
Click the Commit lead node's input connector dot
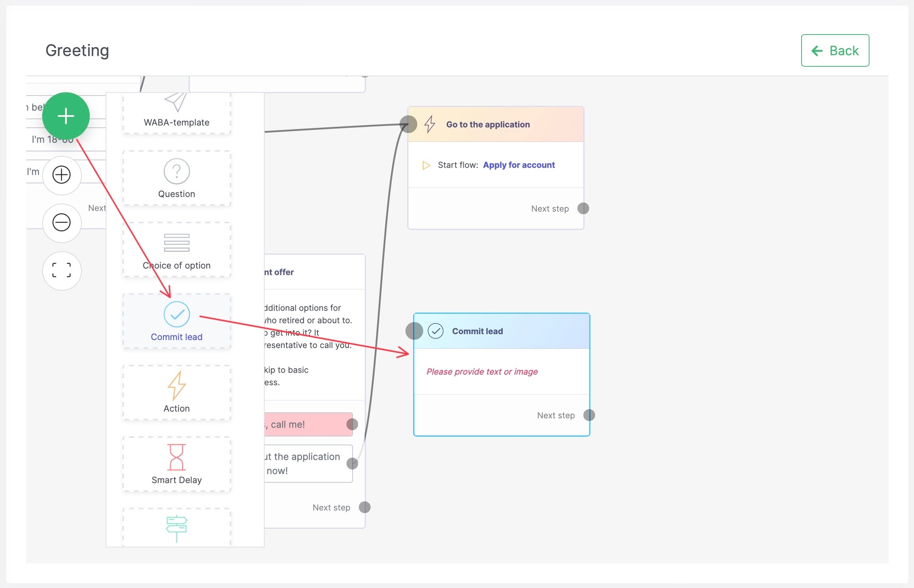tap(414, 331)
